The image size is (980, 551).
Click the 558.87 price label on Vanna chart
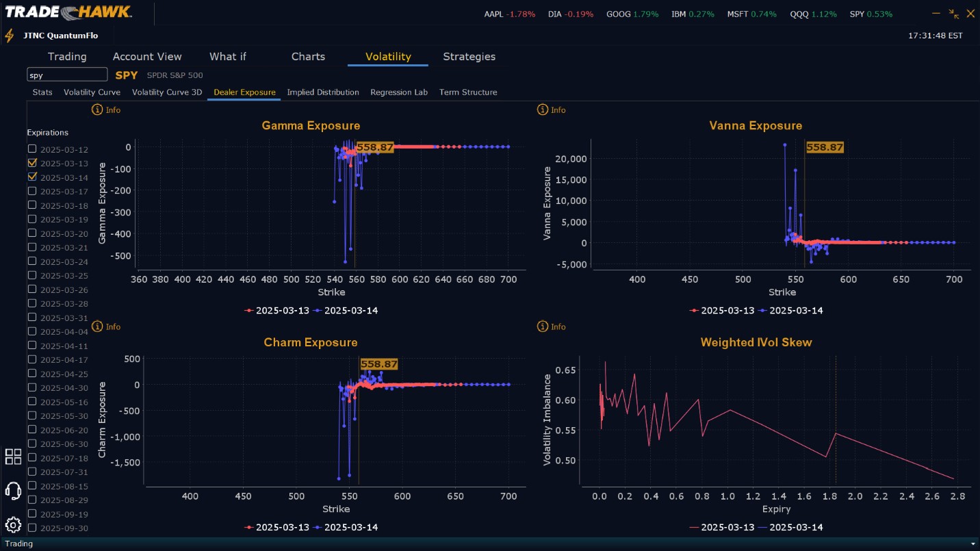(x=825, y=147)
